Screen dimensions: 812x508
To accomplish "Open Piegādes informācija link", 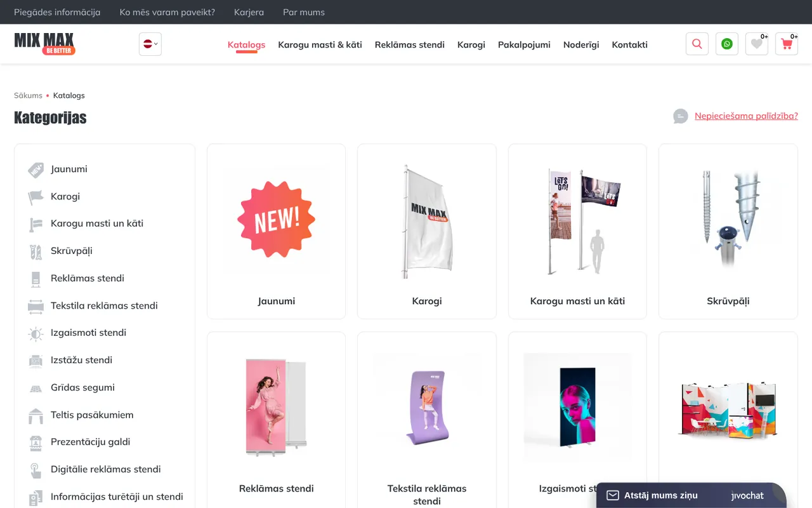I will (57, 12).
